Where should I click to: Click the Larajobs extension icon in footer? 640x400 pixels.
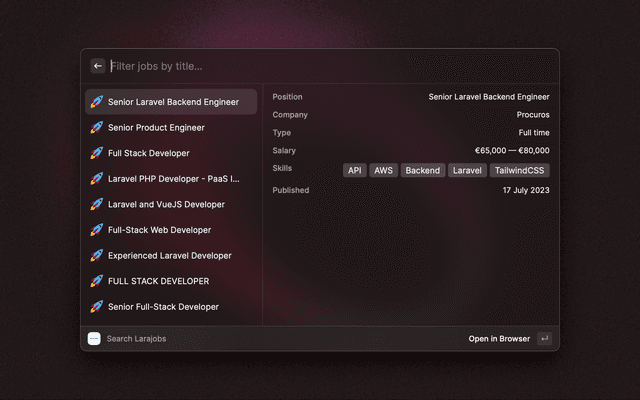click(94, 339)
